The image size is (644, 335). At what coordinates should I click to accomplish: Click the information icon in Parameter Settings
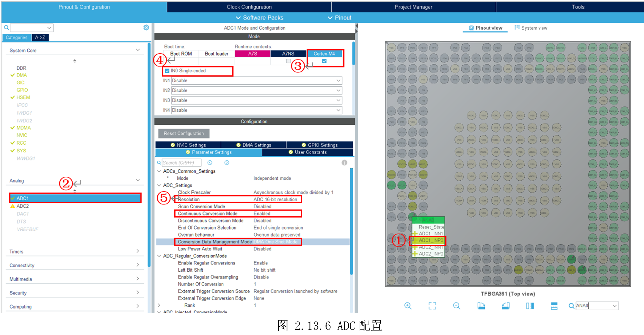[x=345, y=163]
